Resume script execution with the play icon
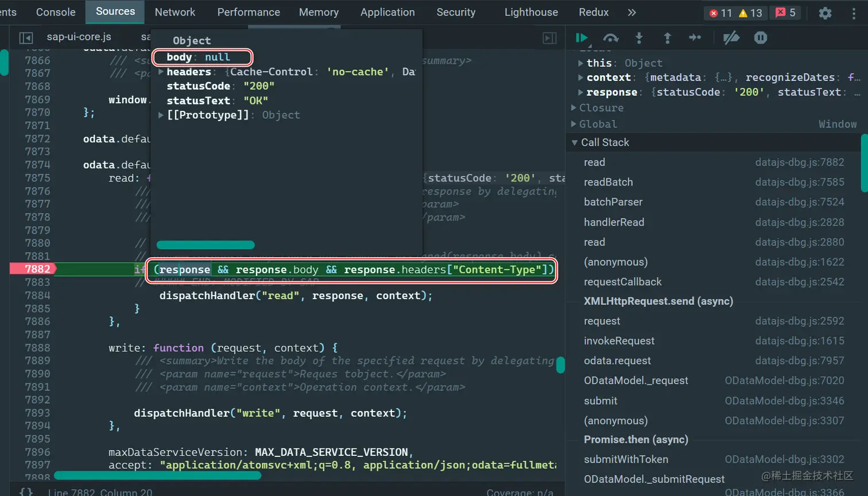868x496 pixels. (x=582, y=38)
